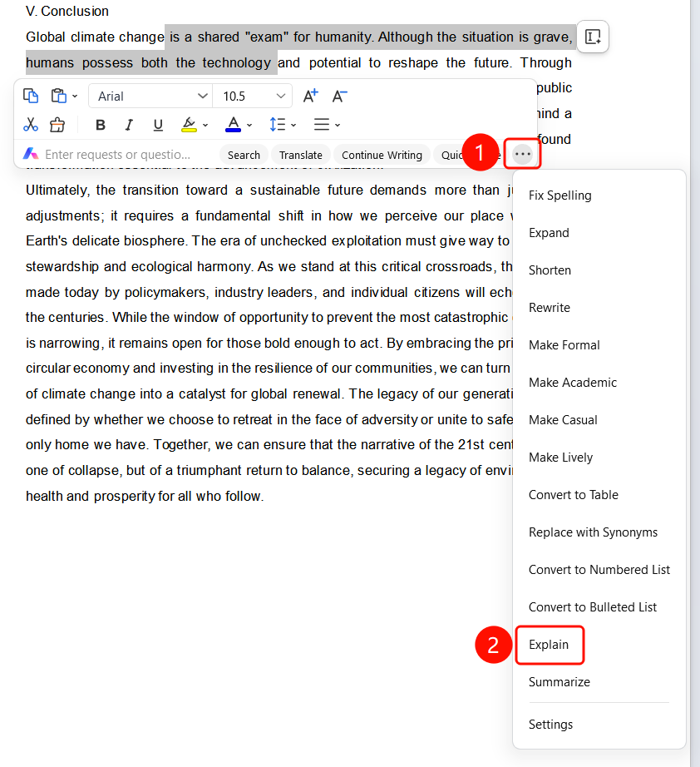Toggle Bold formatting
Screen dimensions: 700x767
101,126
